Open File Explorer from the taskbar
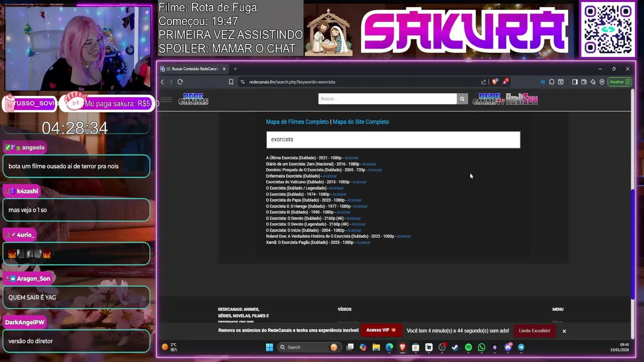 pyautogui.click(x=376, y=347)
